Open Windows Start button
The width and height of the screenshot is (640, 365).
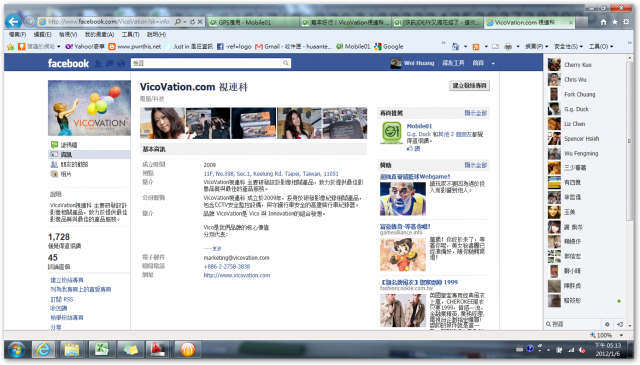click(16, 349)
